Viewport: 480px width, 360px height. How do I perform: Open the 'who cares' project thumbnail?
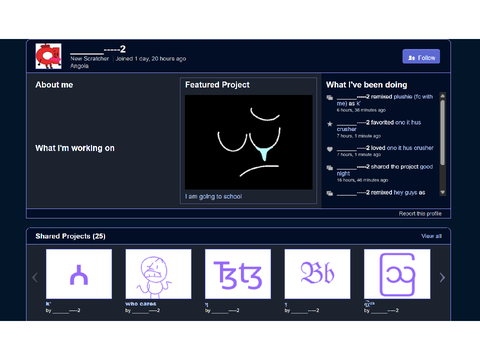158,274
